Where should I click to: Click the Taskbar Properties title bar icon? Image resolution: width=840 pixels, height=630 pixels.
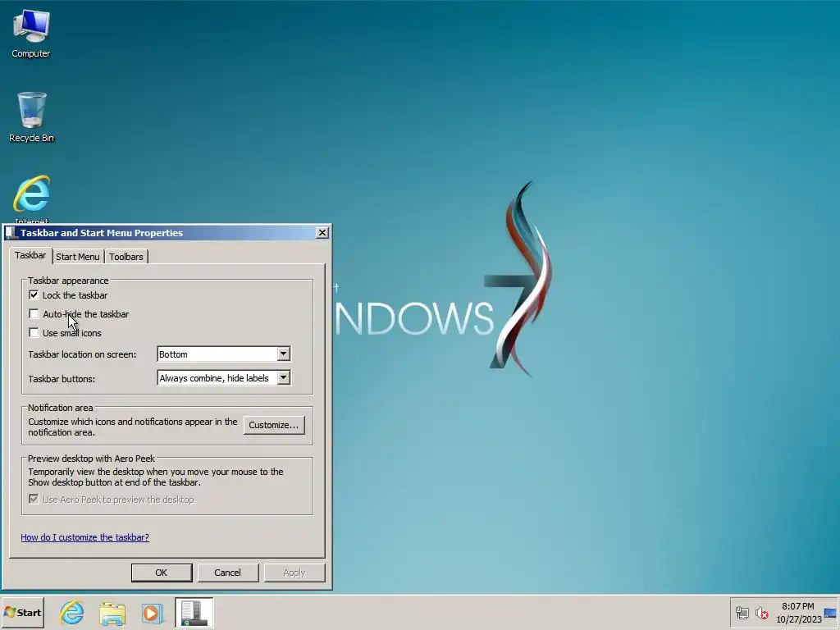coord(11,232)
